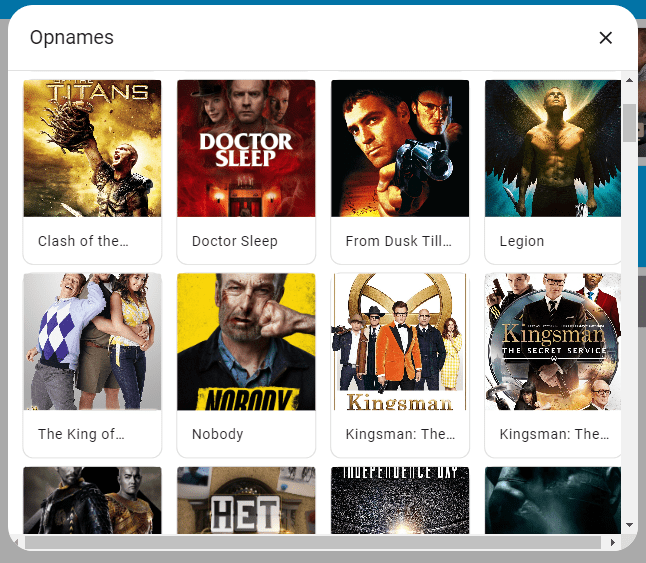
Task: Click the horizontal scrollbar track
Action: 313,542
